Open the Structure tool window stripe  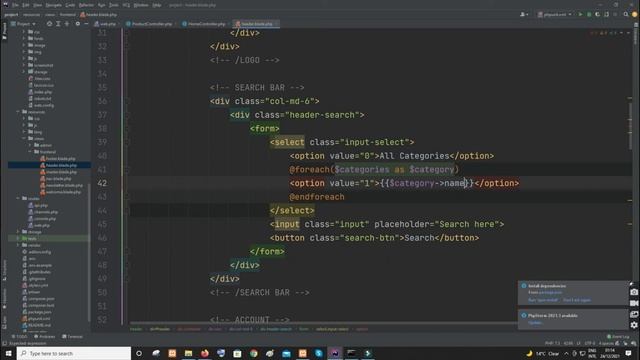tap(4, 270)
